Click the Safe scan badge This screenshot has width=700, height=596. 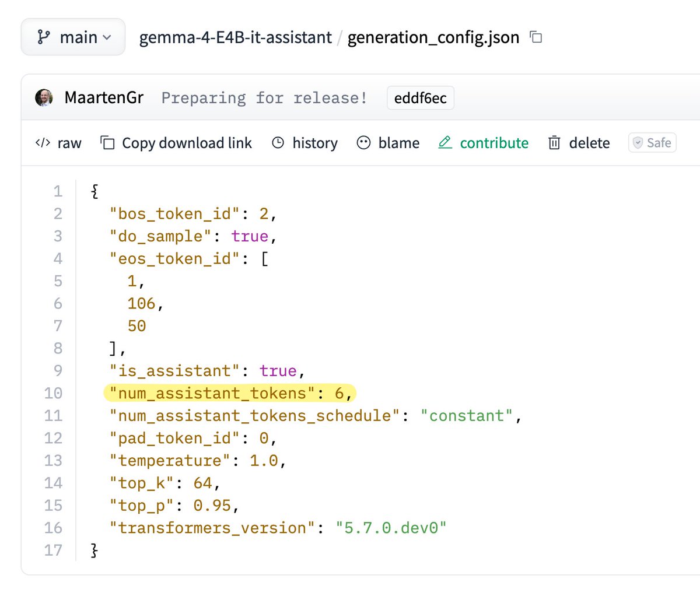tap(652, 143)
